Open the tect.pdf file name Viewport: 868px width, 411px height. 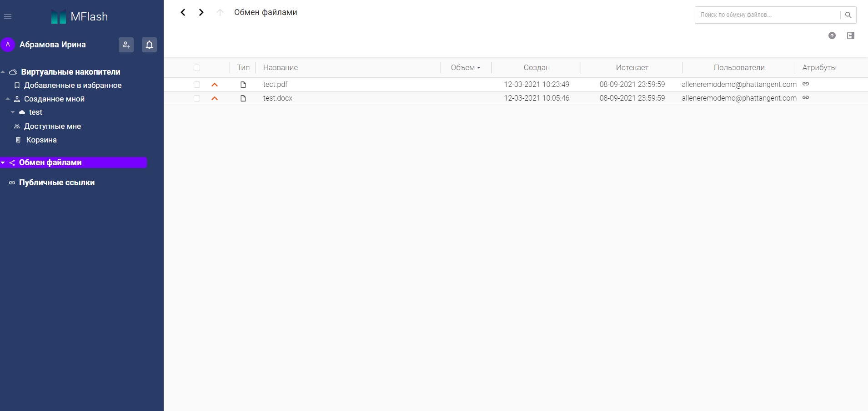275,84
